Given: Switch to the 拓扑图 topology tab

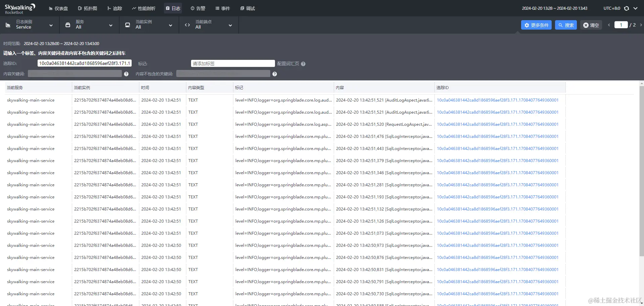Looking at the screenshot, I should [x=87, y=8].
